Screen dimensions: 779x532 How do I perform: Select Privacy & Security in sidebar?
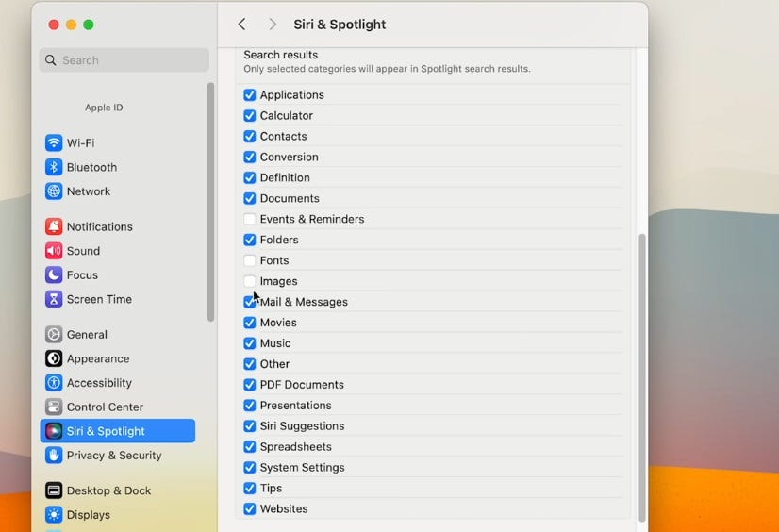click(x=118, y=456)
